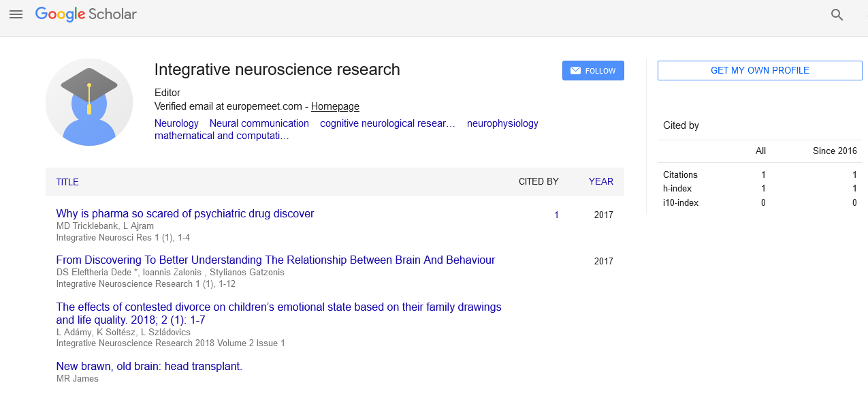868x400 pixels.
Task: Select the Neurology interest tag
Action: pos(176,123)
